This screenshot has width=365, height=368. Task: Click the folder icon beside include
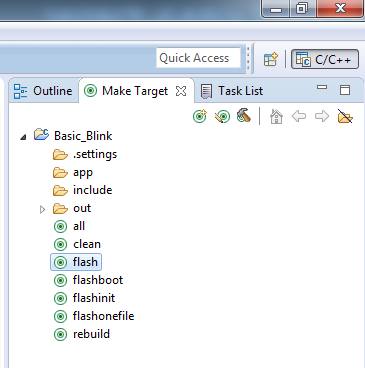click(60, 190)
